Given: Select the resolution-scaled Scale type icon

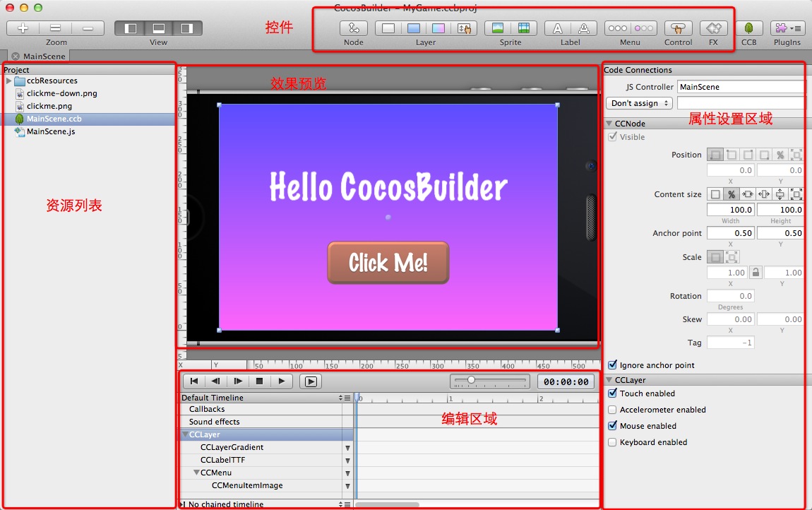Looking at the screenshot, I should [x=732, y=256].
